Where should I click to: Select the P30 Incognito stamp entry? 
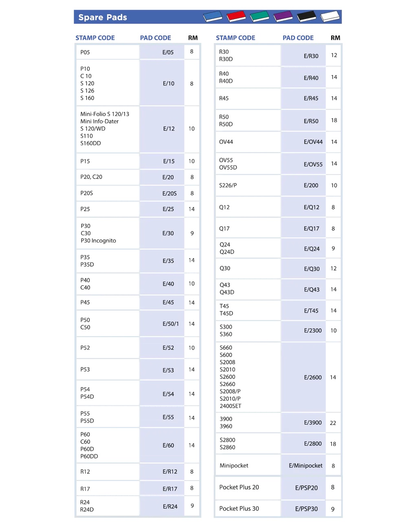click(x=98, y=241)
